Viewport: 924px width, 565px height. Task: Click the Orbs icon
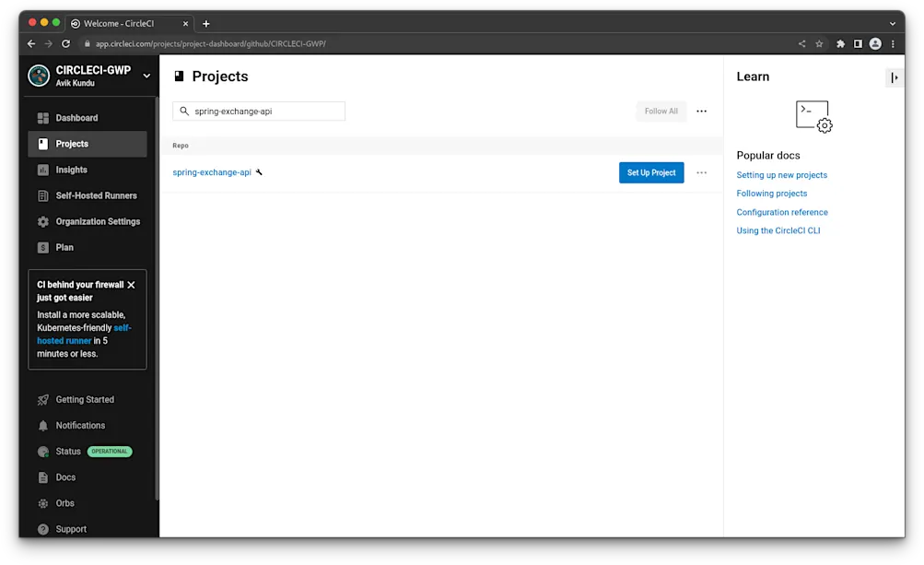pyautogui.click(x=43, y=503)
